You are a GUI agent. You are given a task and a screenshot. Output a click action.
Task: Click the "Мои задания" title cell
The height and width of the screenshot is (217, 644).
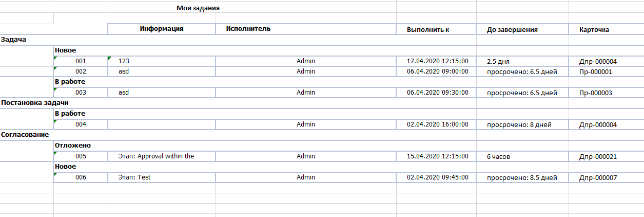coord(198,8)
